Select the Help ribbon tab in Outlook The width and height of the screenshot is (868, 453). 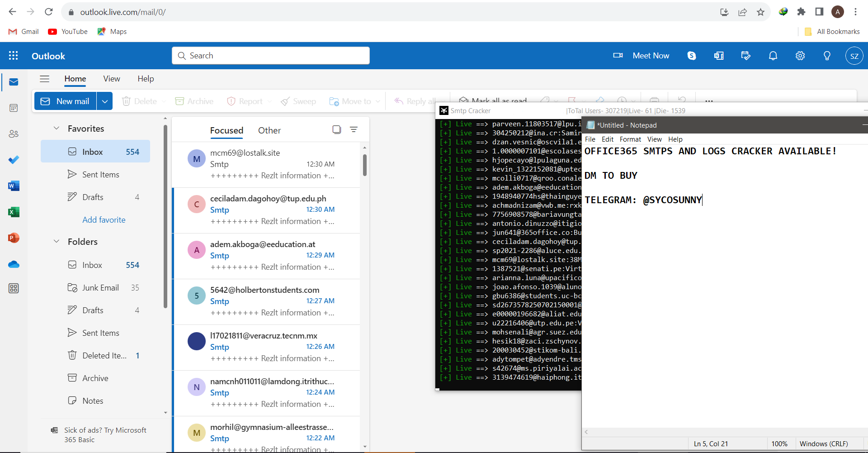(x=146, y=79)
